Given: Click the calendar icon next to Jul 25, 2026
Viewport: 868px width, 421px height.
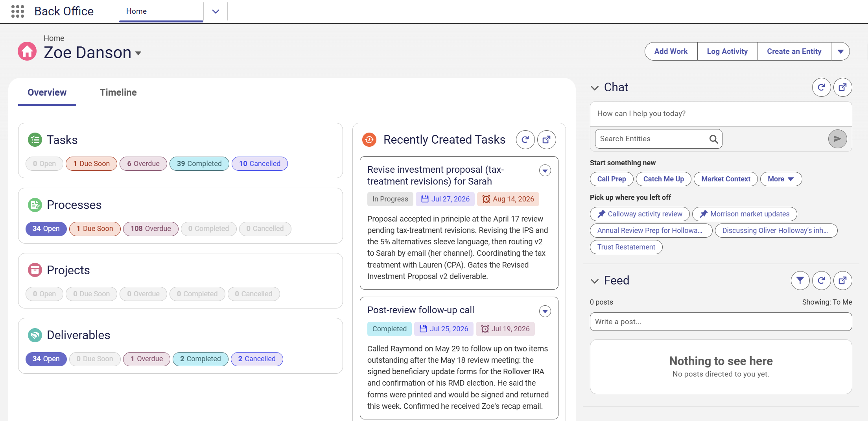Looking at the screenshot, I should (x=423, y=329).
